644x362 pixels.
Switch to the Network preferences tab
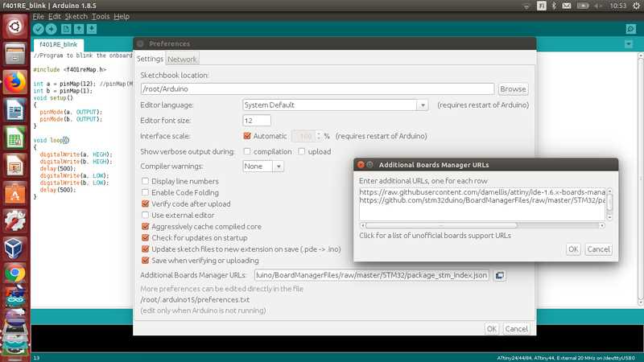(182, 59)
